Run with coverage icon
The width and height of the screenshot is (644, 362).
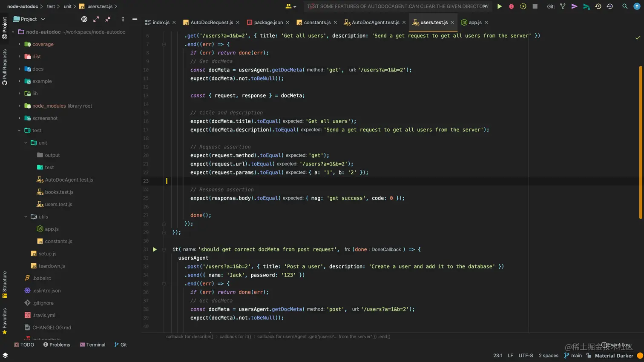pyautogui.click(x=523, y=6)
